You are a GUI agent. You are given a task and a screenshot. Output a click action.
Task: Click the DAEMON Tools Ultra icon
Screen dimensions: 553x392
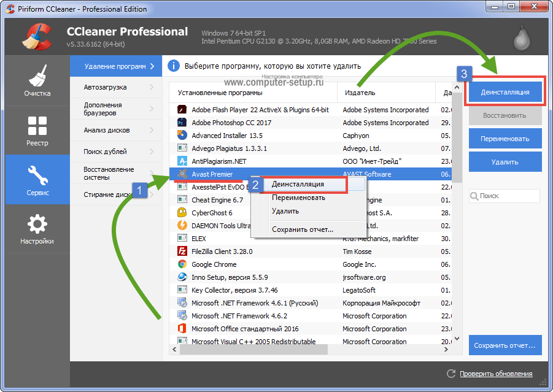click(182, 226)
